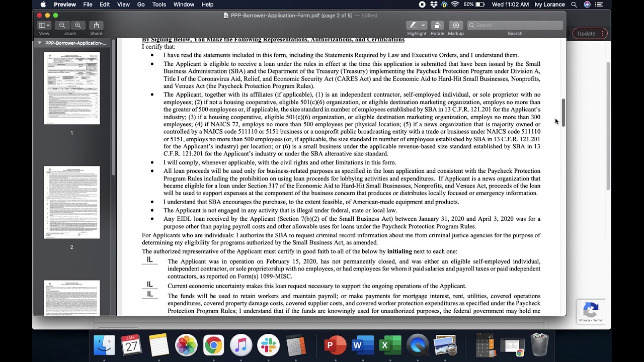
Task: Launch Google Chrome from the Dock
Action: coord(213,345)
